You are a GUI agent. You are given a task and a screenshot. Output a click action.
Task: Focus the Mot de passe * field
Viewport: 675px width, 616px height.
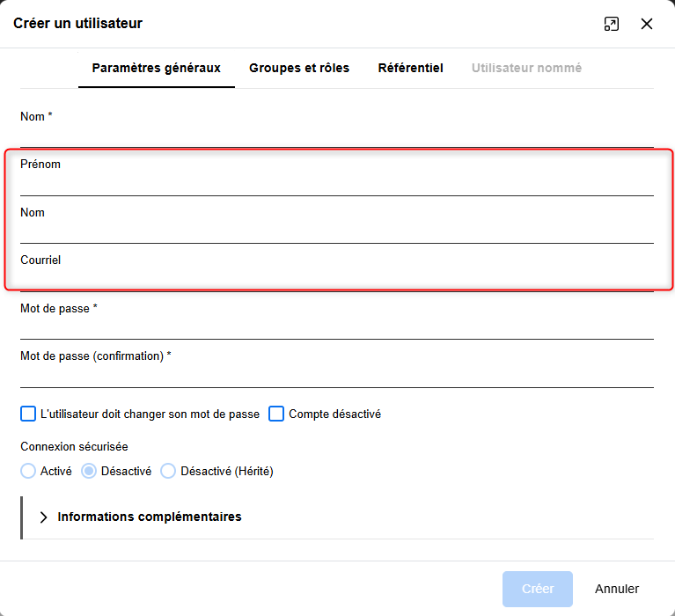(336, 327)
